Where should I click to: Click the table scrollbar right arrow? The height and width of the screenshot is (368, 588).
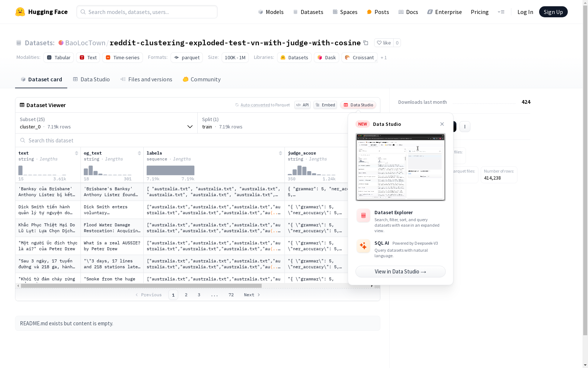pos(372,286)
